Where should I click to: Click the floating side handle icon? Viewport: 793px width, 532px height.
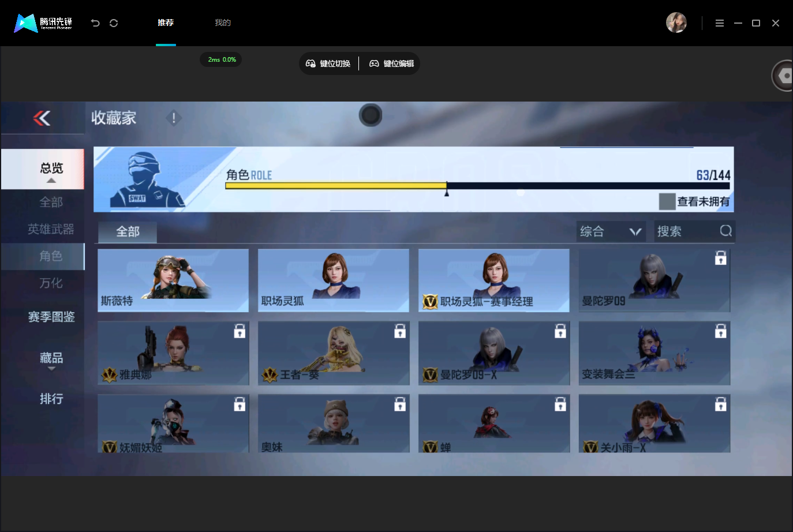(x=783, y=76)
